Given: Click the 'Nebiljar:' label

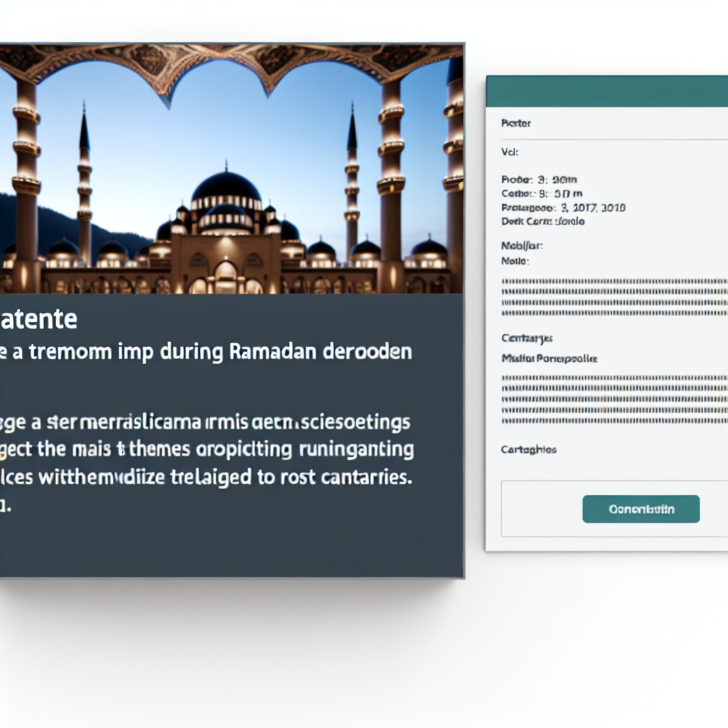Looking at the screenshot, I should click(x=523, y=247).
